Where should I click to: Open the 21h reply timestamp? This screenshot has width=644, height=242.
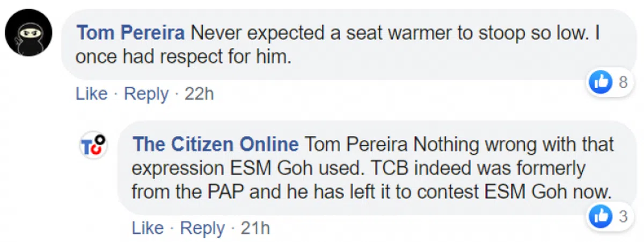click(x=255, y=228)
